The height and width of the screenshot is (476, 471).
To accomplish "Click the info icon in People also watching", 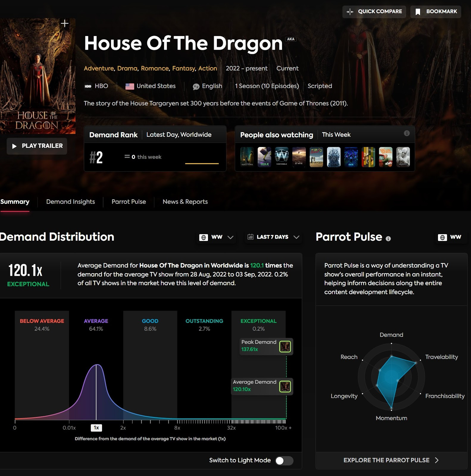I will click(x=407, y=133).
